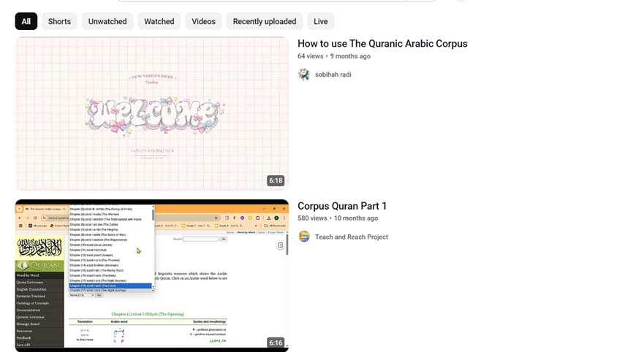Select the Live filter chip
The image size is (644, 352).
(321, 21)
